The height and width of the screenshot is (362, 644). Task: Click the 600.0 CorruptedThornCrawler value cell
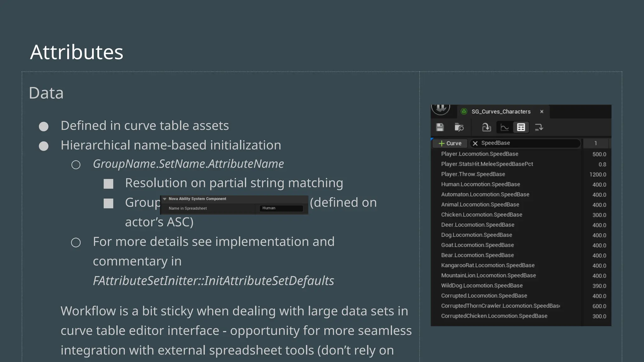click(599, 306)
